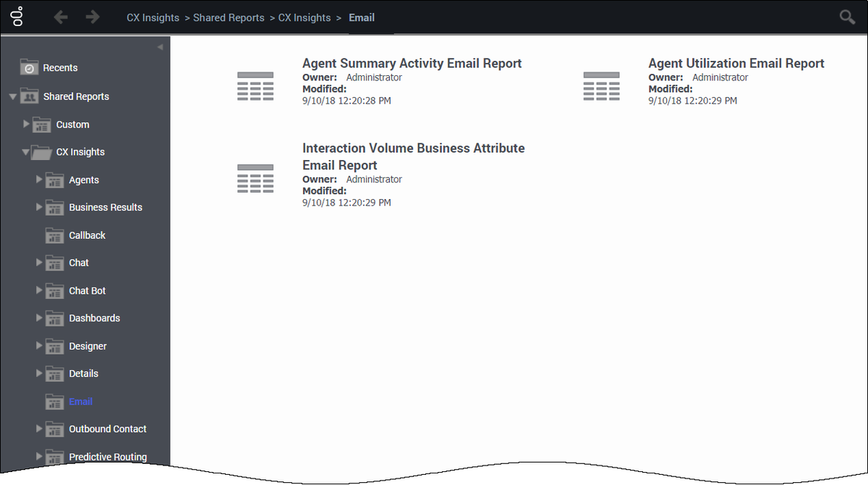Image resolution: width=868 pixels, height=485 pixels.
Task: Expand the Agents folder triangle
Action: 40,180
